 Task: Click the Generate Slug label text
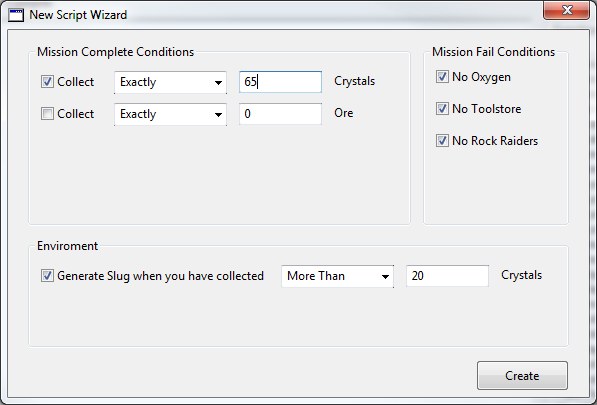coord(160,276)
